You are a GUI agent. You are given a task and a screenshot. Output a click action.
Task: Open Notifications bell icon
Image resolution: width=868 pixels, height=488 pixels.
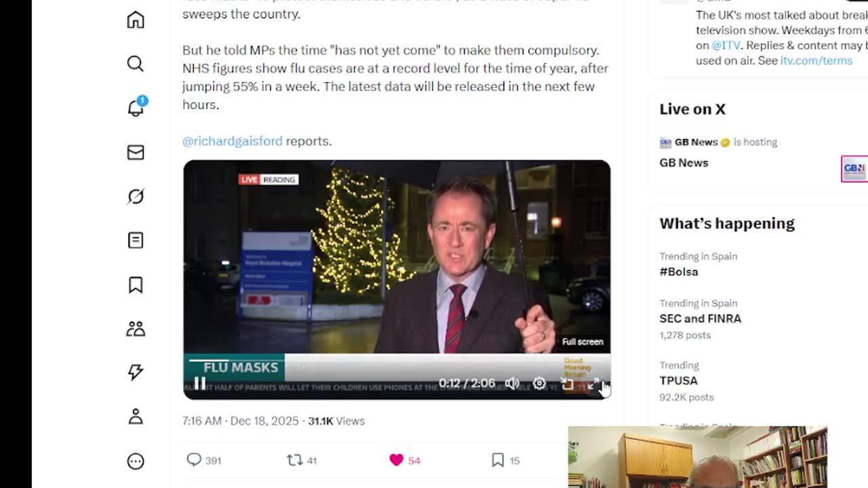[x=136, y=107]
